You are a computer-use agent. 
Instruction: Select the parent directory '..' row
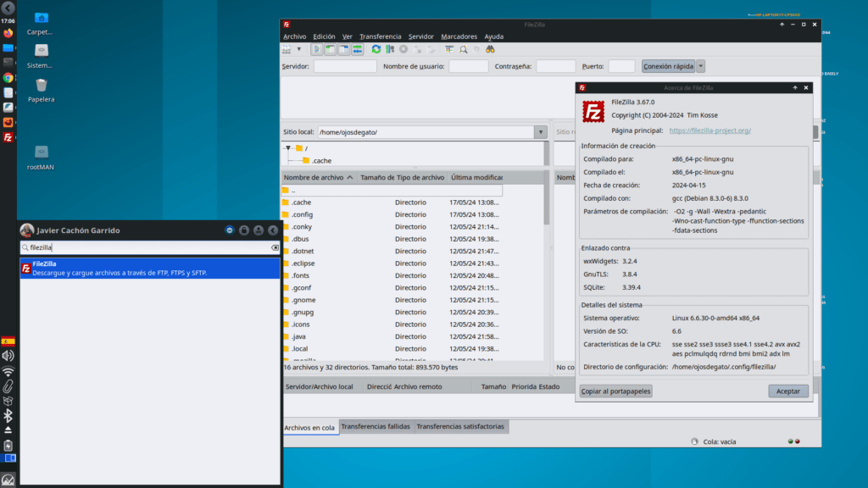click(x=392, y=191)
